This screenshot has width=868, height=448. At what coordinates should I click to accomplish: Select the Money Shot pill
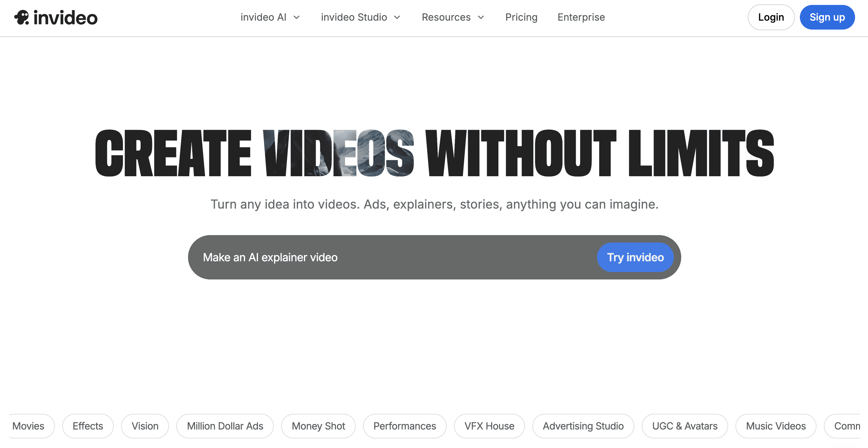[318, 426]
